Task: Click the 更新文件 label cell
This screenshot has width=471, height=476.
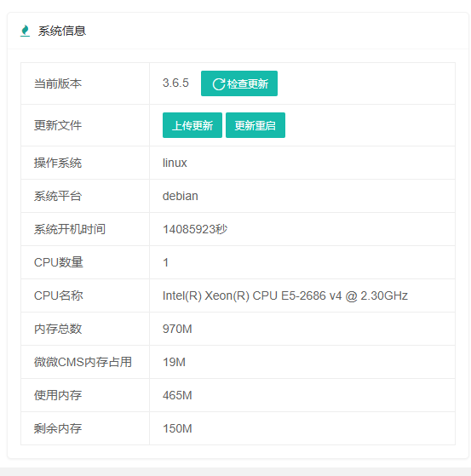Action: coord(85,125)
